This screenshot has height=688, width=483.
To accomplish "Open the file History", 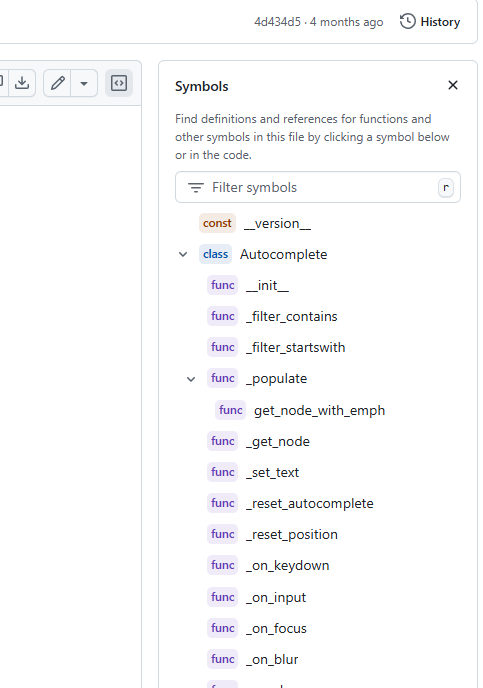I will coord(430,22).
